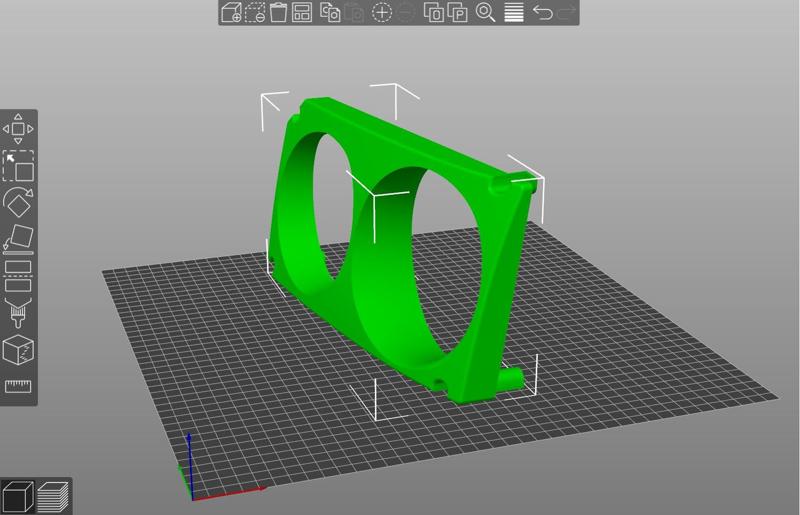Arrange objects on the bed
800x515 pixels.
[x=302, y=12]
